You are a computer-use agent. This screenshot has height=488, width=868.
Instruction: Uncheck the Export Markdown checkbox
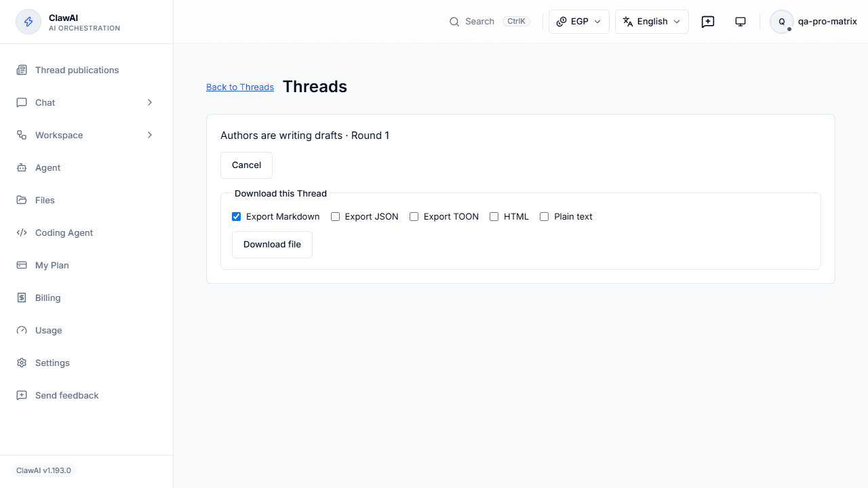pos(236,217)
